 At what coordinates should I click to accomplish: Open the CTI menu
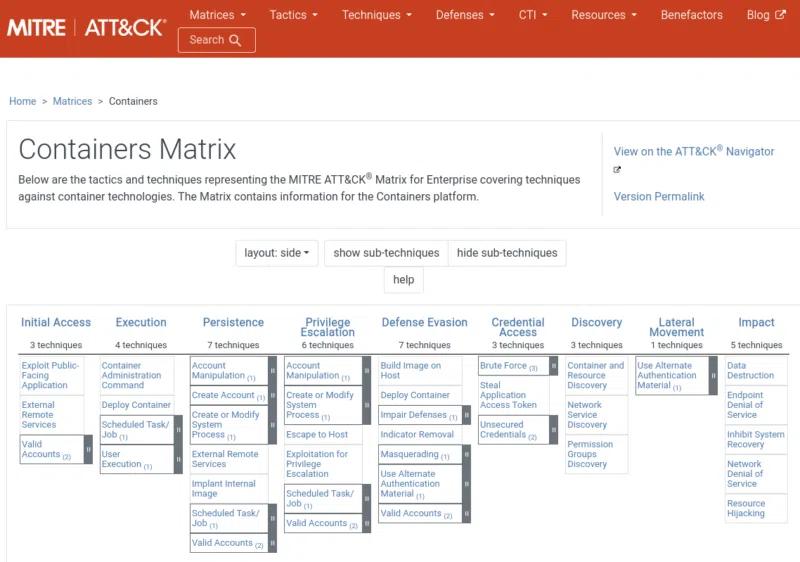(x=533, y=15)
